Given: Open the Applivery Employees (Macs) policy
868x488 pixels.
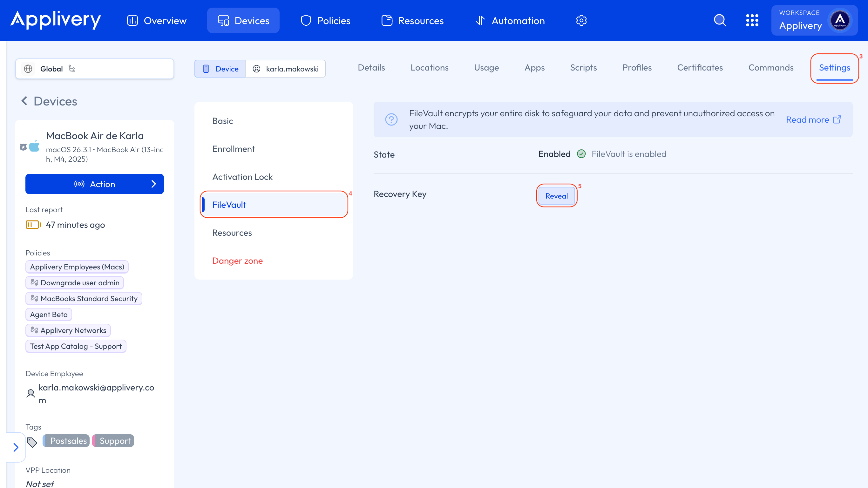Looking at the screenshot, I should tap(77, 267).
